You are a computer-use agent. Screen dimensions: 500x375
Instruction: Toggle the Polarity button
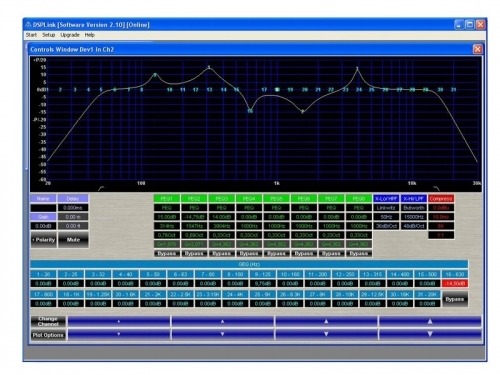(x=43, y=240)
